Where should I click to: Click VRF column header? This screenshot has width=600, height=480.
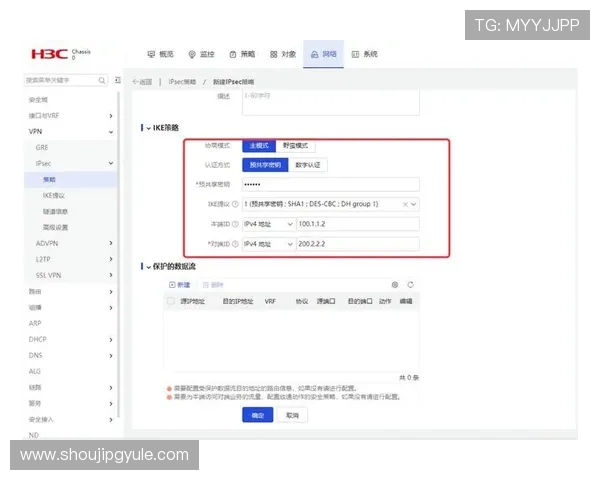(x=270, y=302)
